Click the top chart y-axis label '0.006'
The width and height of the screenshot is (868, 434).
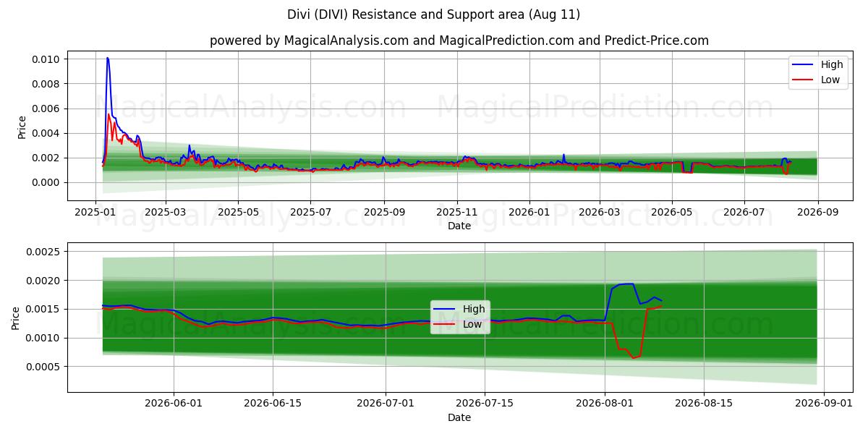[46, 109]
